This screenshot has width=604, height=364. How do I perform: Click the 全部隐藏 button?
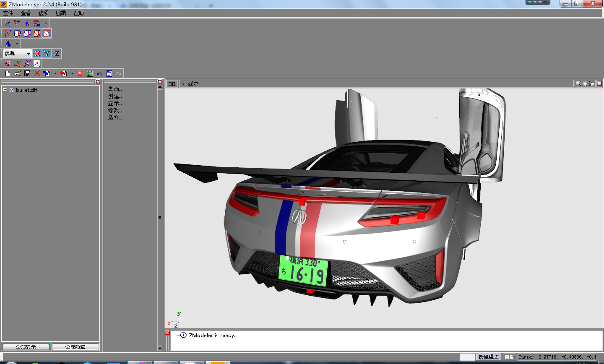(75, 347)
